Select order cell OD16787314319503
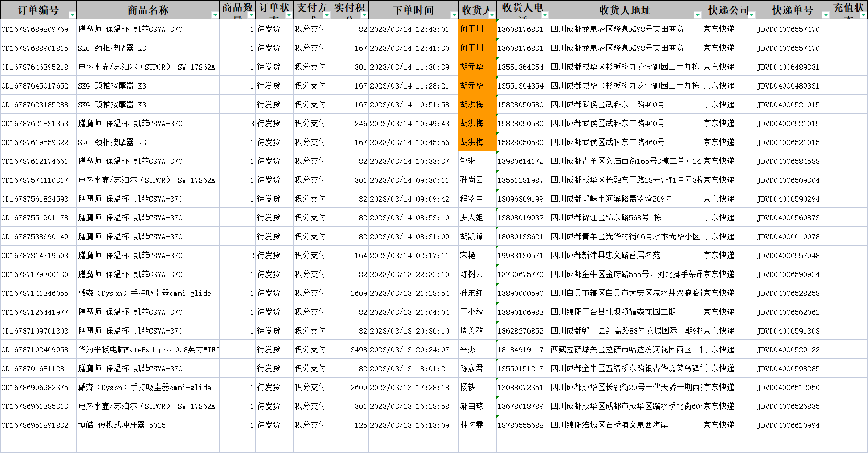The height and width of the screenshot is (453, 868). (x=38, y=256)
